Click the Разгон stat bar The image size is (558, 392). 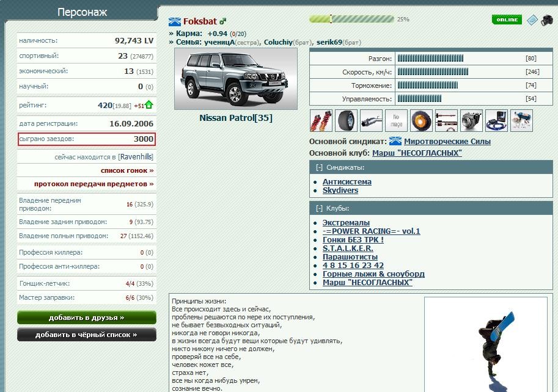430,58
